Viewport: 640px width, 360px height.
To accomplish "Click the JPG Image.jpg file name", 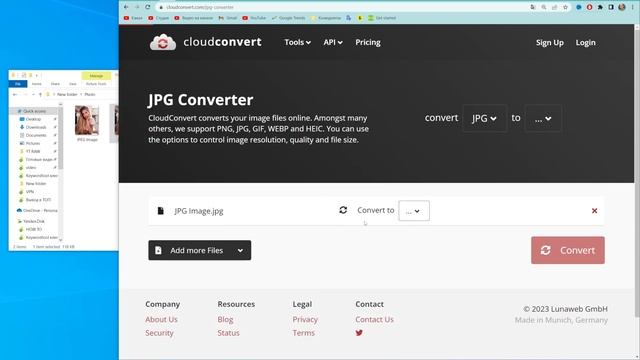I will pos(199,211).
